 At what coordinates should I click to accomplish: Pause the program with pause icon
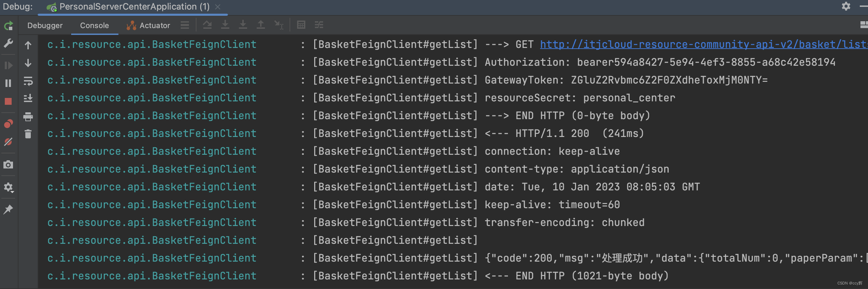[8, 83]
